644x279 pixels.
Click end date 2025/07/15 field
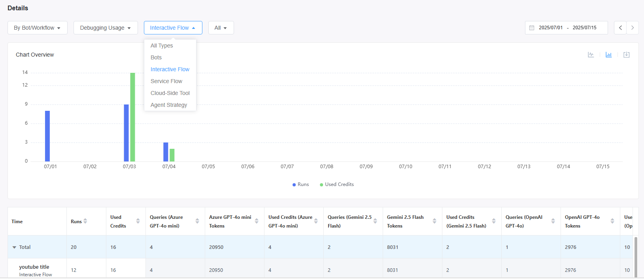(x=584, y=28)
